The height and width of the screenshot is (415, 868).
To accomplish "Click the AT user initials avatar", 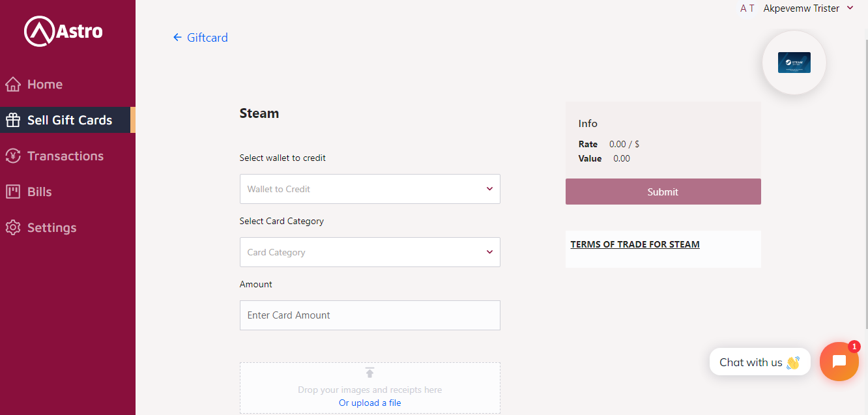I will 747,8.
